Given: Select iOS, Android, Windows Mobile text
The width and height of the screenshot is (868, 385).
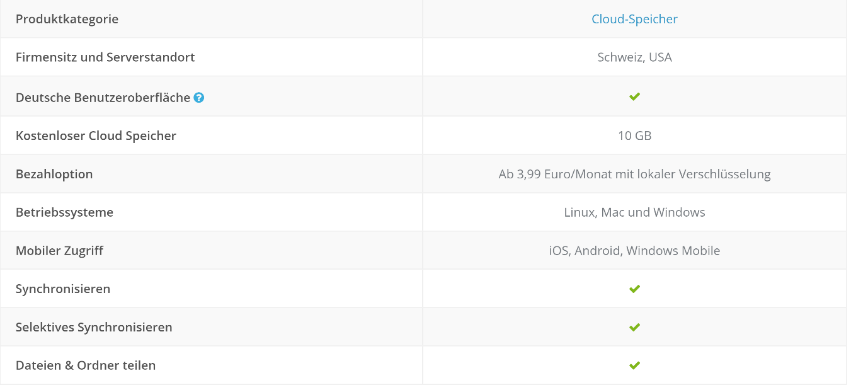Looking at the screenshot, I should pyautogui.click(x=634, y=251).
